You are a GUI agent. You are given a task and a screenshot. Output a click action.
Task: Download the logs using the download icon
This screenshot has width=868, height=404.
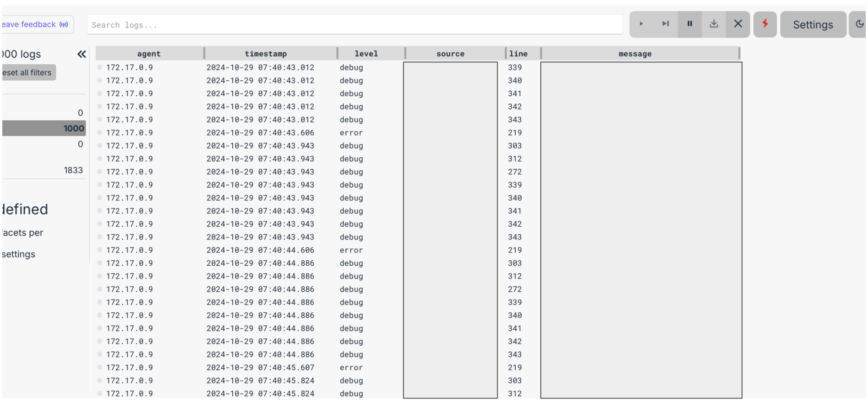[714, 24]
